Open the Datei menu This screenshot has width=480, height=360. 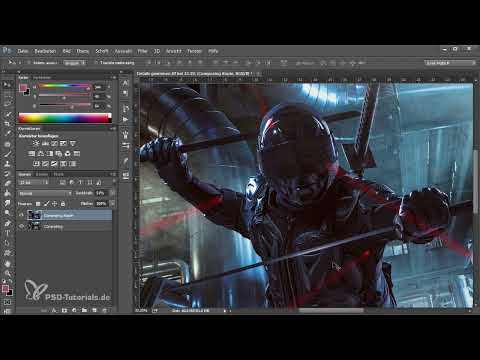(23, 51)
